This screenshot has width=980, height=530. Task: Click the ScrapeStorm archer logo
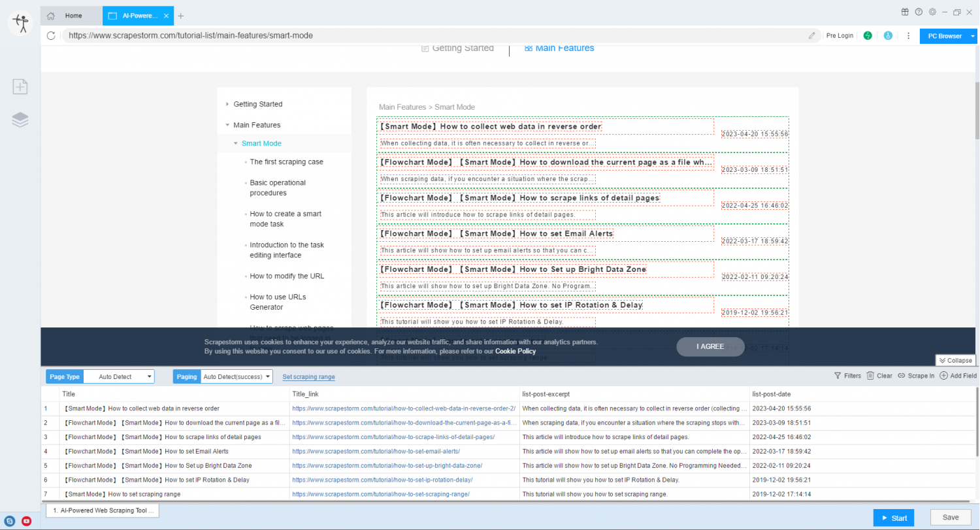point(20,24)
